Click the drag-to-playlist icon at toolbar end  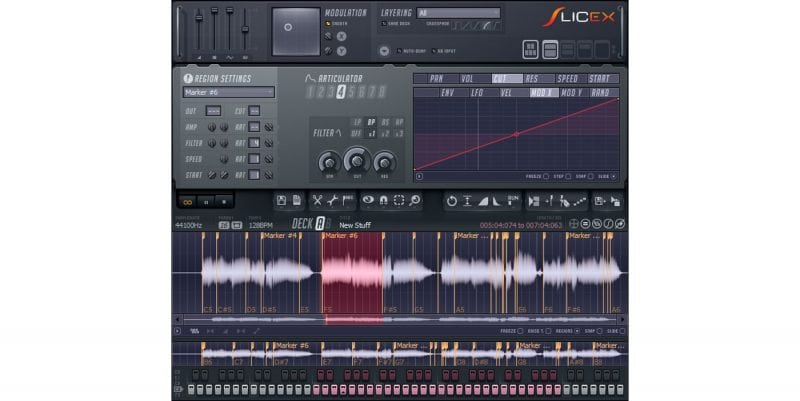coord(615,201)
